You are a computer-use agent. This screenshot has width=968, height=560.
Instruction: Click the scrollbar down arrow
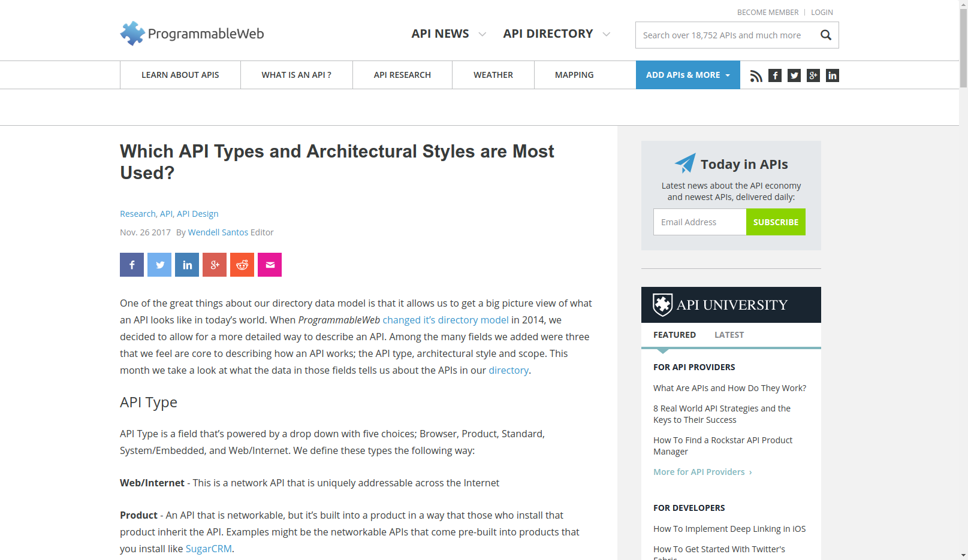tap(963, 555)
